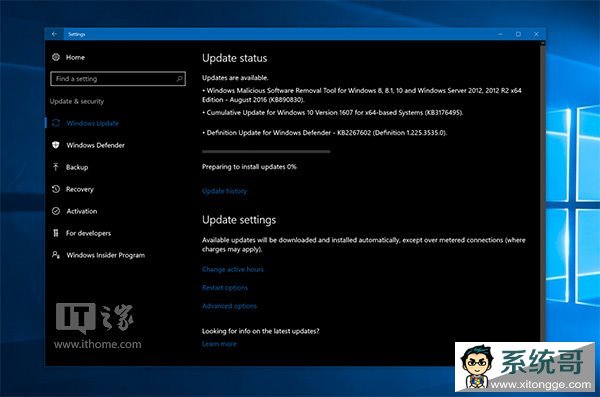Open Home from the gear icon
The width and height of the screenshot is (600, 397).
point(56,57)
